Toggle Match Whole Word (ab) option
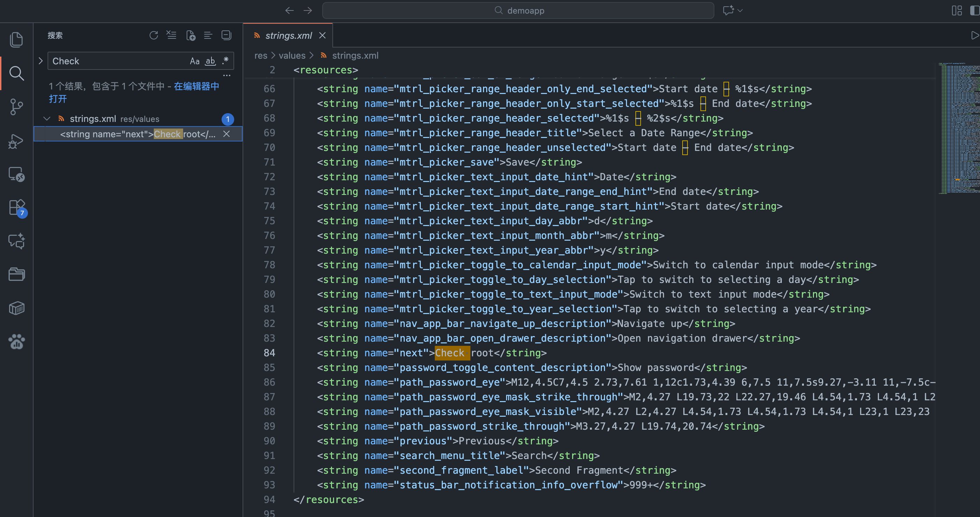 pos(210,61)
